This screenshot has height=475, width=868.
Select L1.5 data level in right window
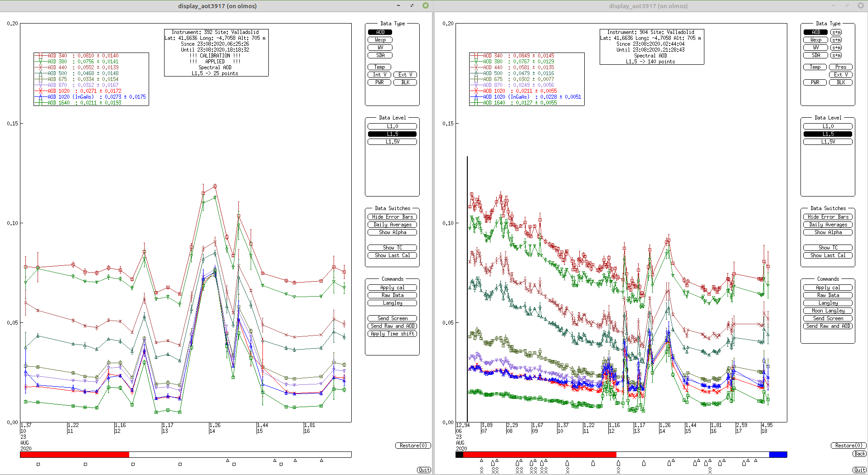828,134
